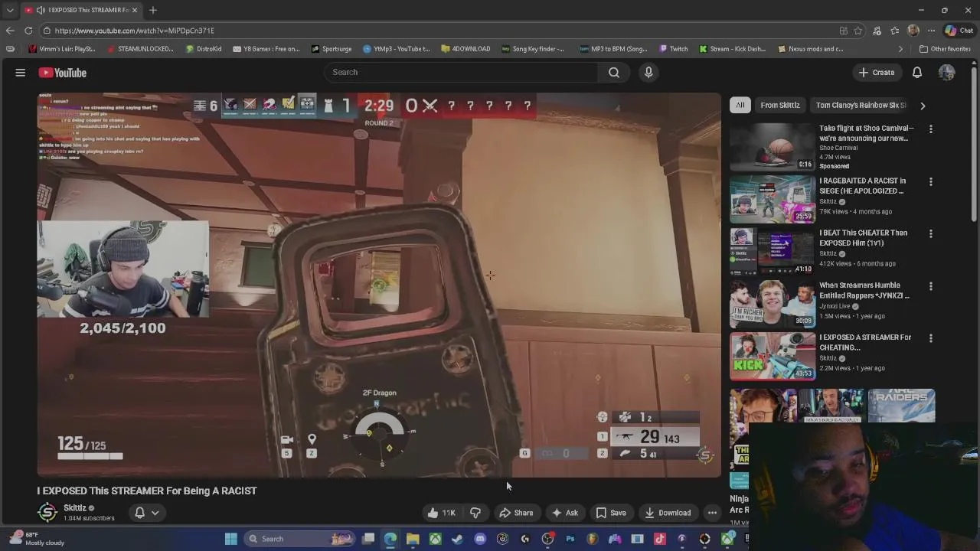Click the browser address bar URL
The height and width of the screenshot is (551, 980).
coord(135,31)
